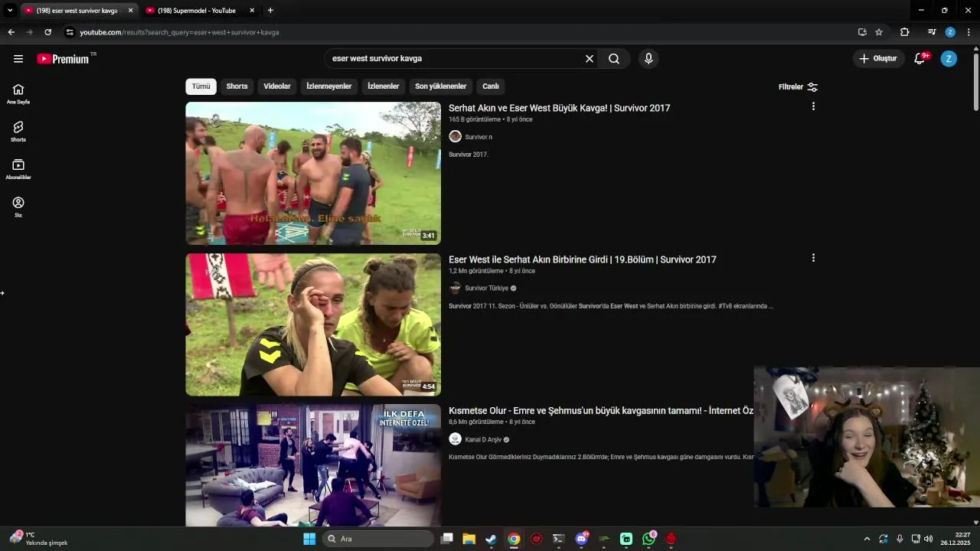
Task: Open Steam from the taskbar
Action: (491, 539)
